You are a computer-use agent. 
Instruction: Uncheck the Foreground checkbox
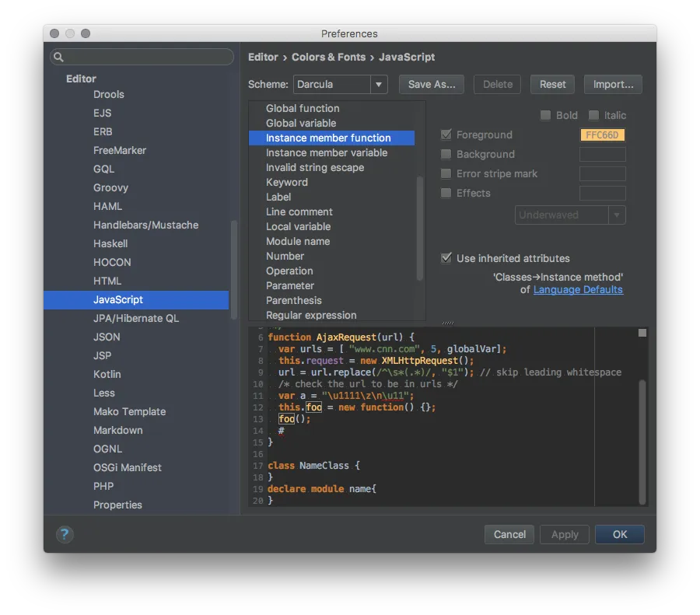446,135
